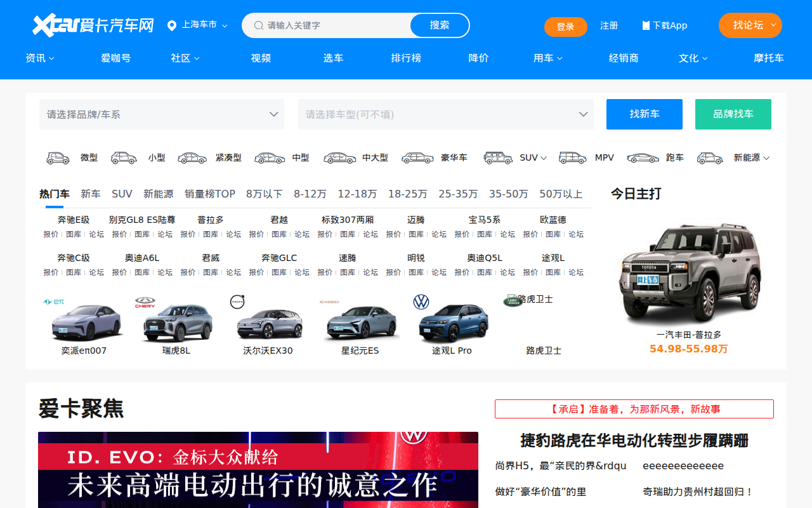The image size is (812, 508).
Task: Open the XCAR 爱卡汽车网 logo homepage
Action: pyautogui.click(x=93, y=25)
